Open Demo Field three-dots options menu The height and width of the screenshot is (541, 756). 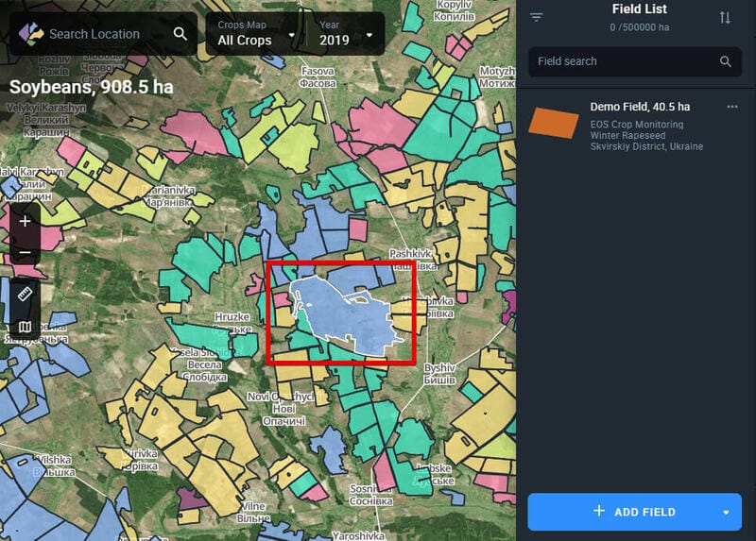(731, 107)
